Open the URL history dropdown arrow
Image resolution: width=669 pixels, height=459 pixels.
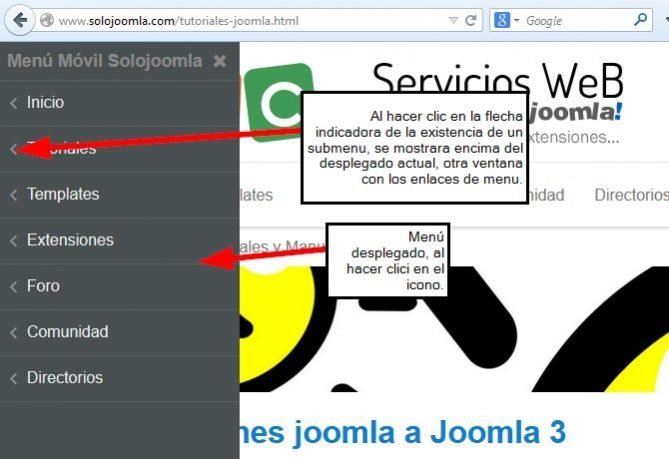[453, 20]
